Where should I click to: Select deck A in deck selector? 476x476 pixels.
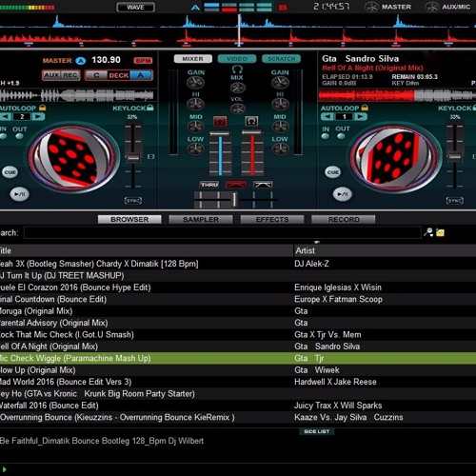tap(141, 75)
